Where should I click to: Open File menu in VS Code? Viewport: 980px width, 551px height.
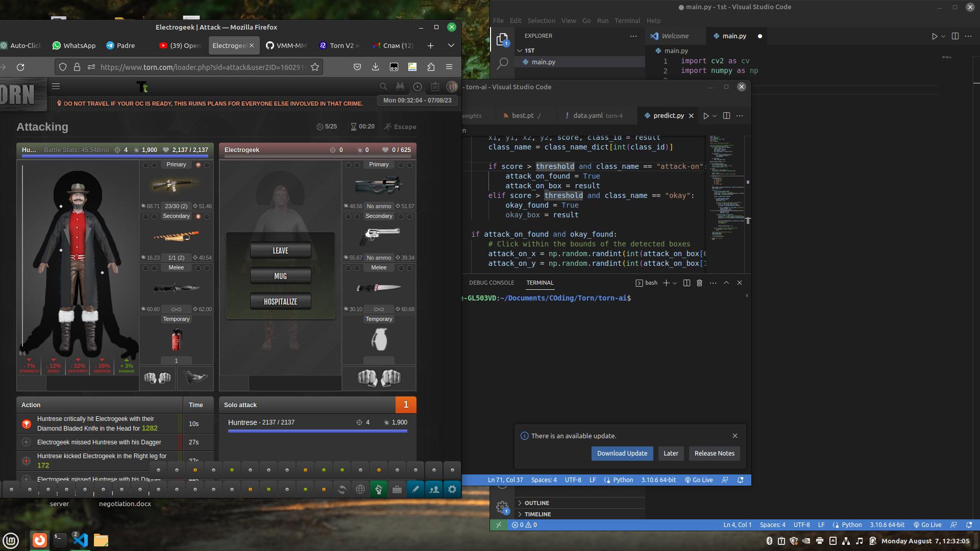coord(498,21)
